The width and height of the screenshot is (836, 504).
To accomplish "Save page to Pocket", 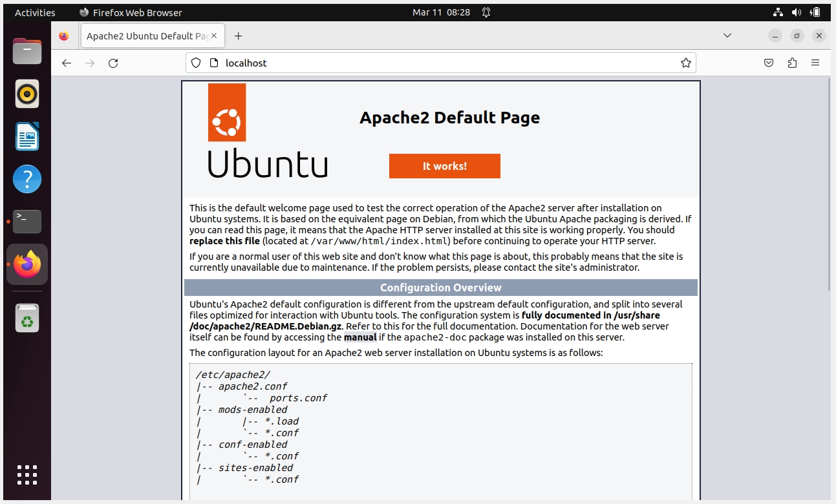I will click(769, 63).
